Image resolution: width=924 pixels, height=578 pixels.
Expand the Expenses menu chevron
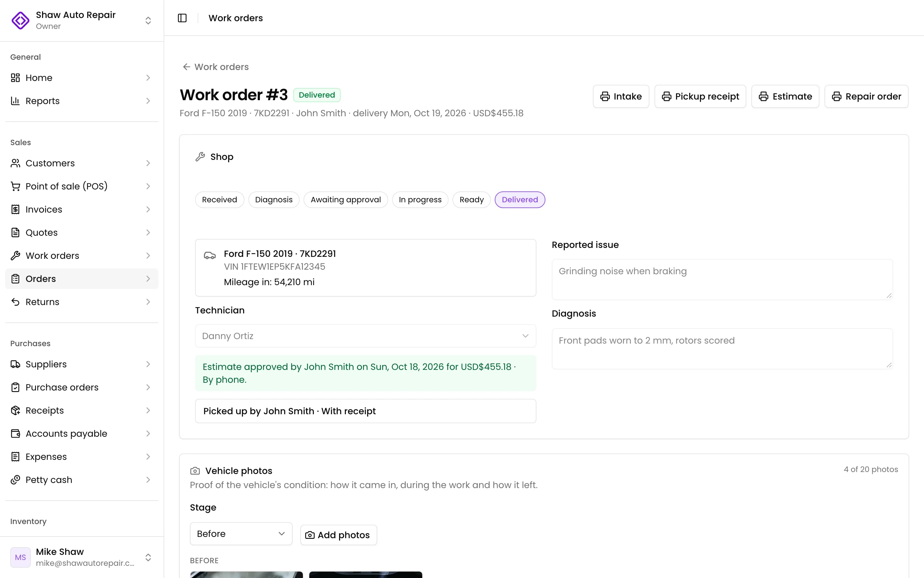[148, 457]
